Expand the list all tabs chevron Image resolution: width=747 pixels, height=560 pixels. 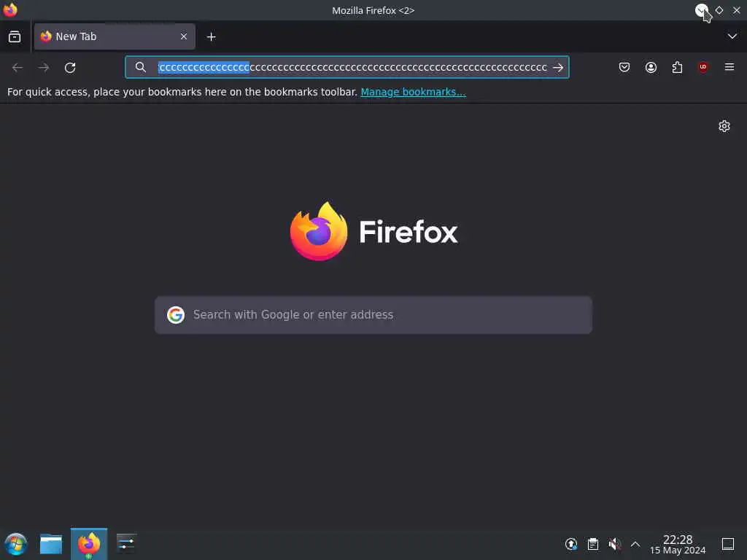(x=732, y=36)
